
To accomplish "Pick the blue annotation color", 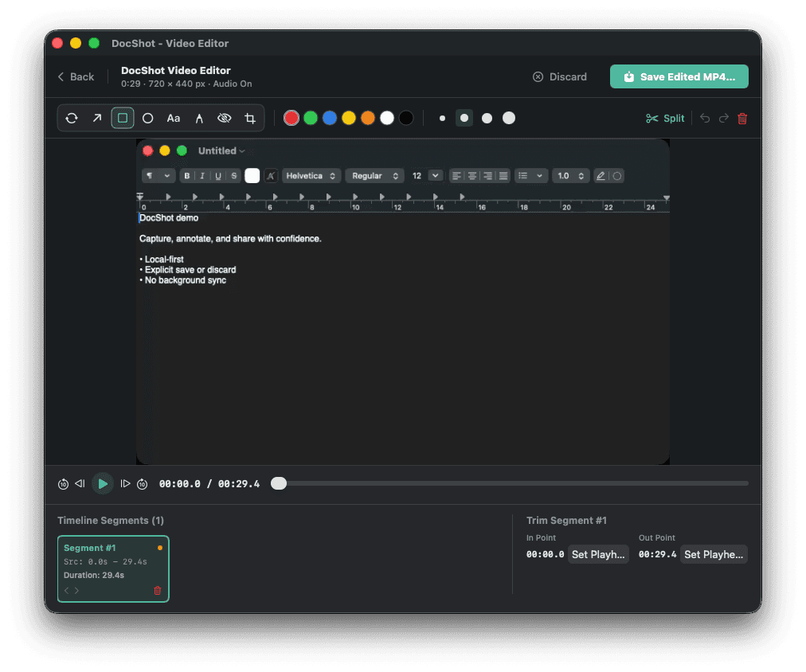I will 330,118.
